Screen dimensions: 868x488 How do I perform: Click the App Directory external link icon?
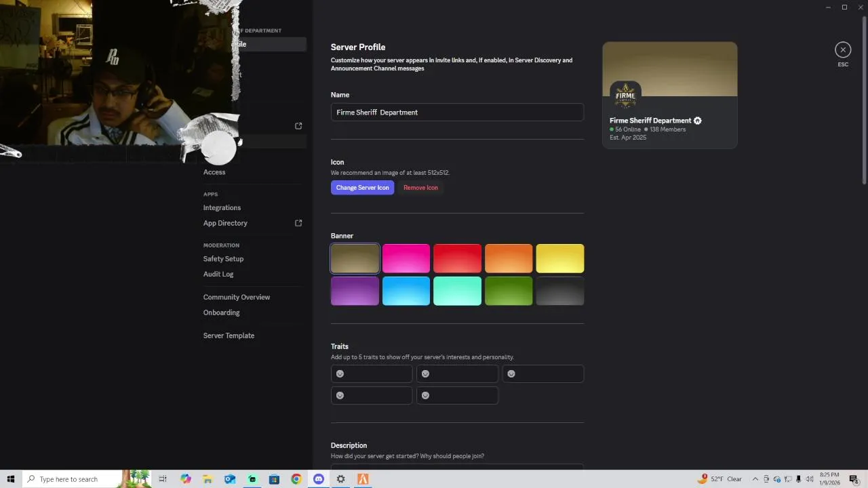point(298,223)
